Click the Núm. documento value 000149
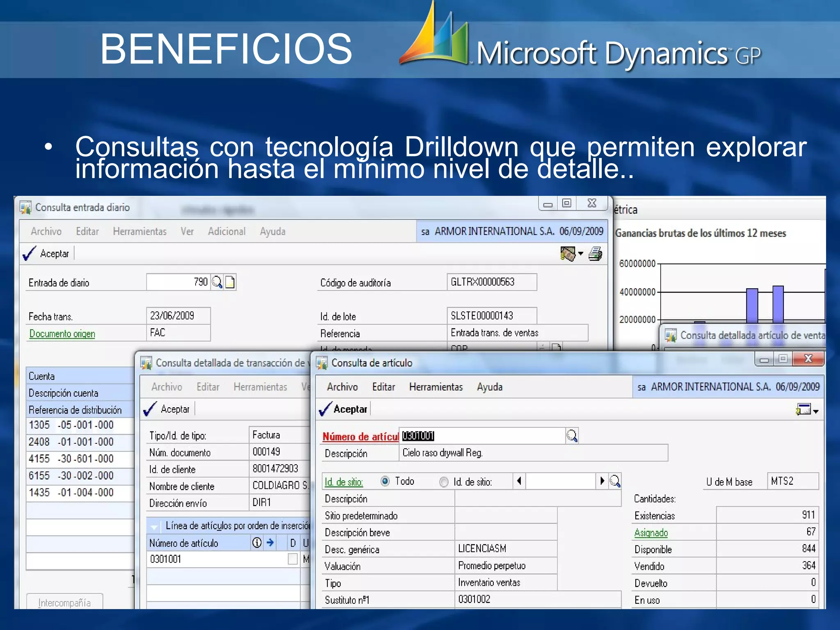 pyautogui.click(x=280, y=452)
